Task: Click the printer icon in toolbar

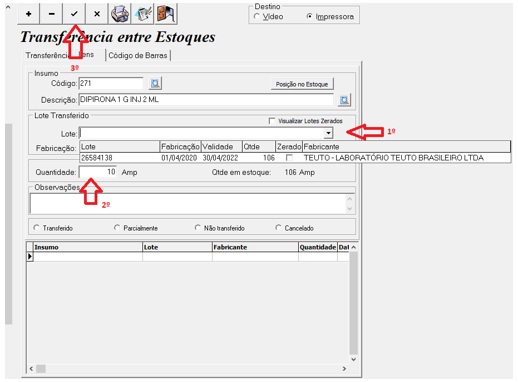Action: 120,14
